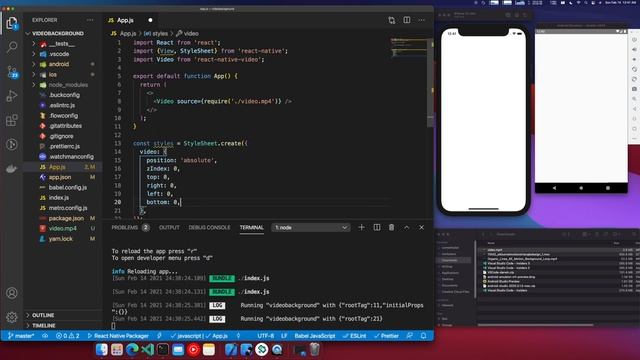The image size is (640, 360).
Task: Select the TERMINAL tab
Action: [x=251, y=227]
